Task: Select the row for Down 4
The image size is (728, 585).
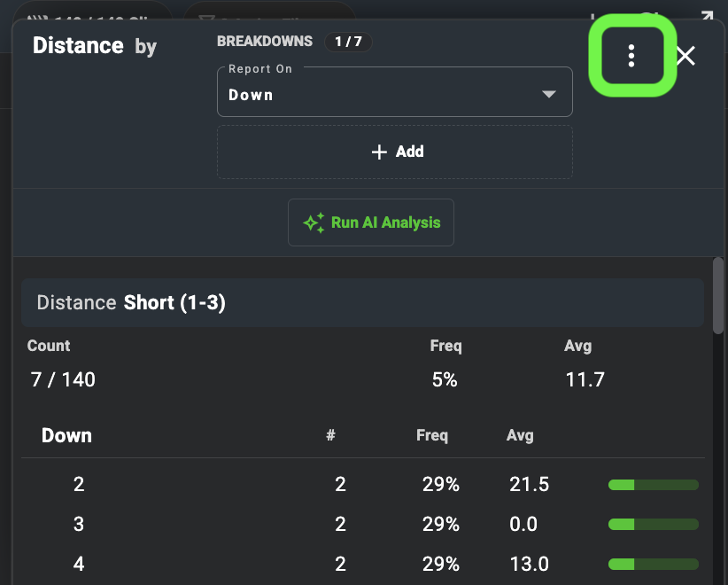Action: pos(362,564)
